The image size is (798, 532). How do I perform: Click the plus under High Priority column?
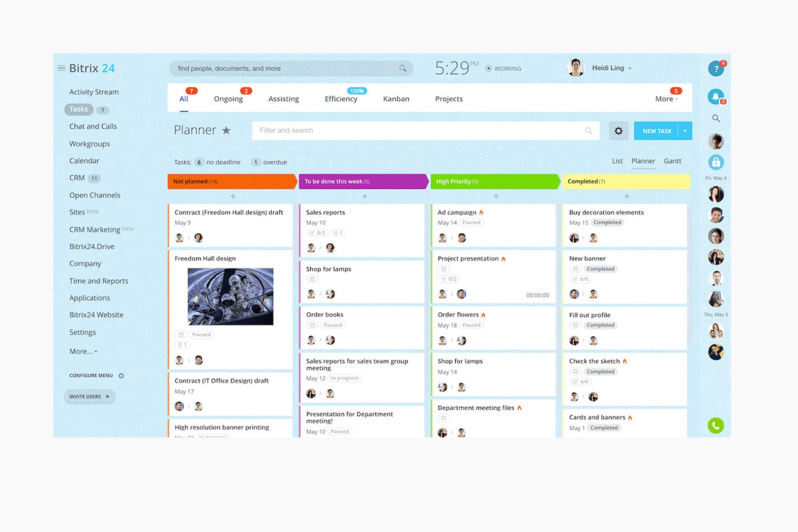click(496, 197)
